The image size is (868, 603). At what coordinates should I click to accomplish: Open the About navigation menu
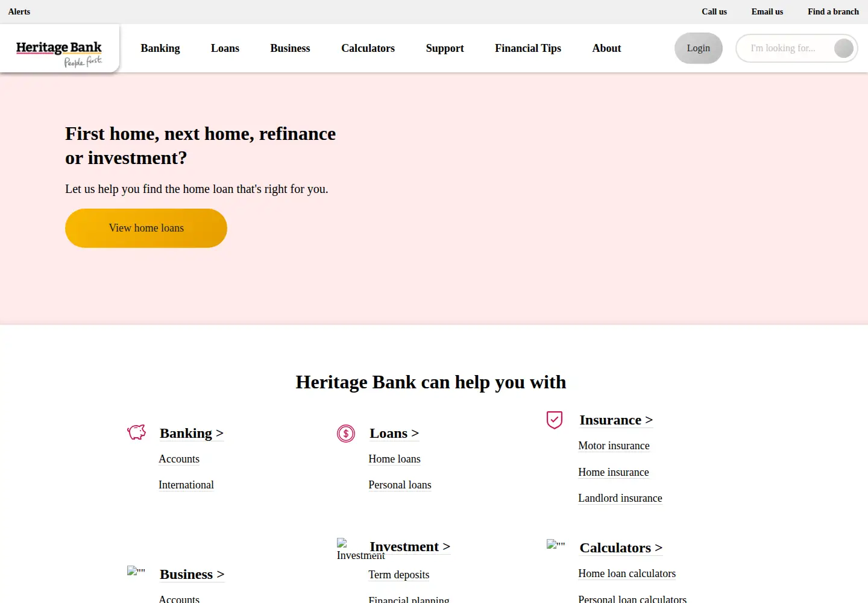click(606, 48)
